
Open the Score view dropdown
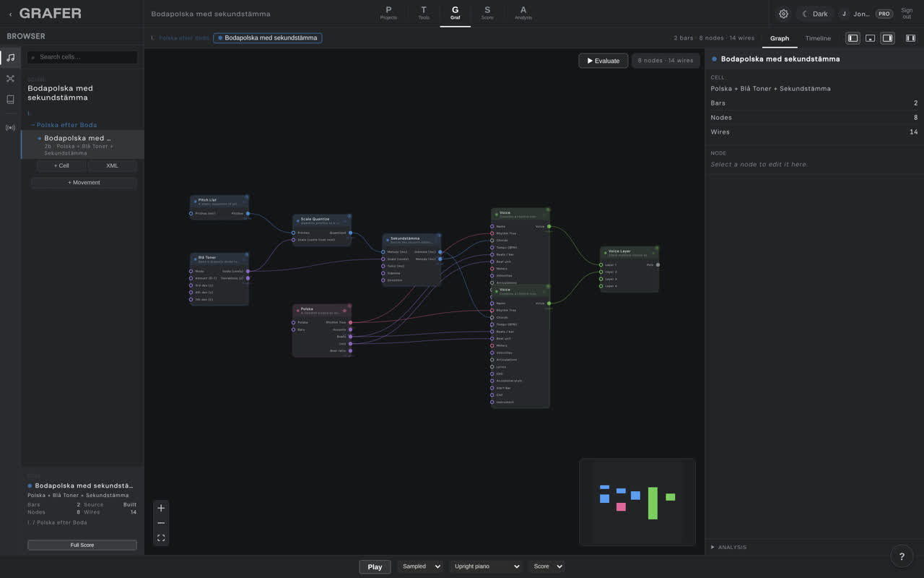[547, 566]
